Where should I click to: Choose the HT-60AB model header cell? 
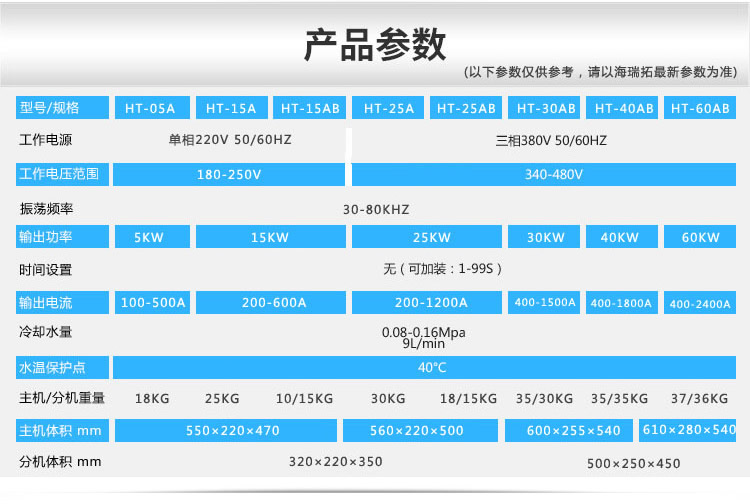click(700, 108)
